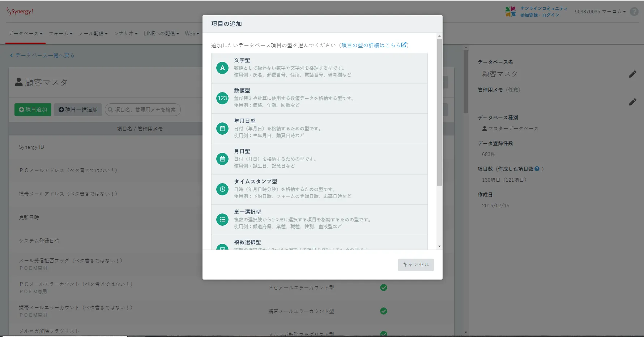Expand the メール配信 dropdown menu
The image size is (644, 337).
[93, 34]
